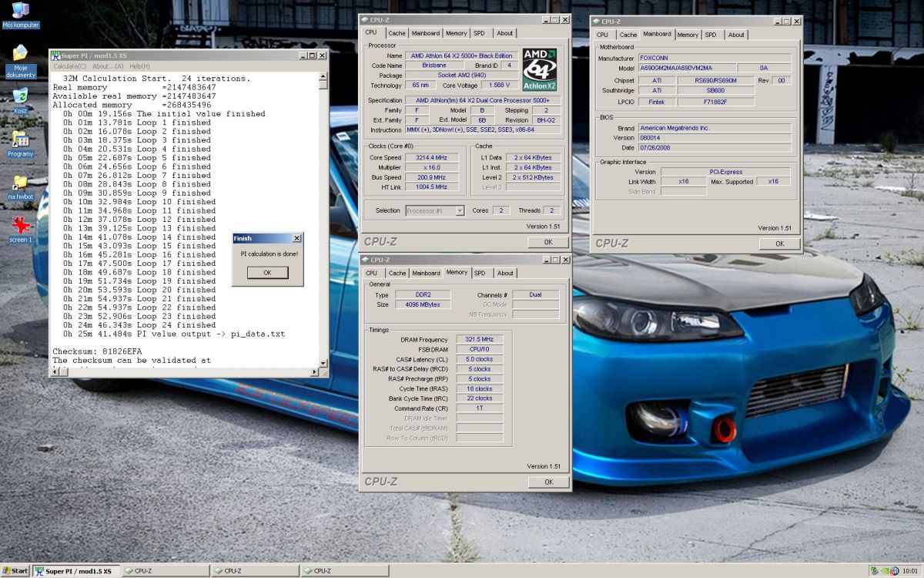924x578 pixels.
Task: Open Help(H) menu in Super PI
Action: coord(139,66)
